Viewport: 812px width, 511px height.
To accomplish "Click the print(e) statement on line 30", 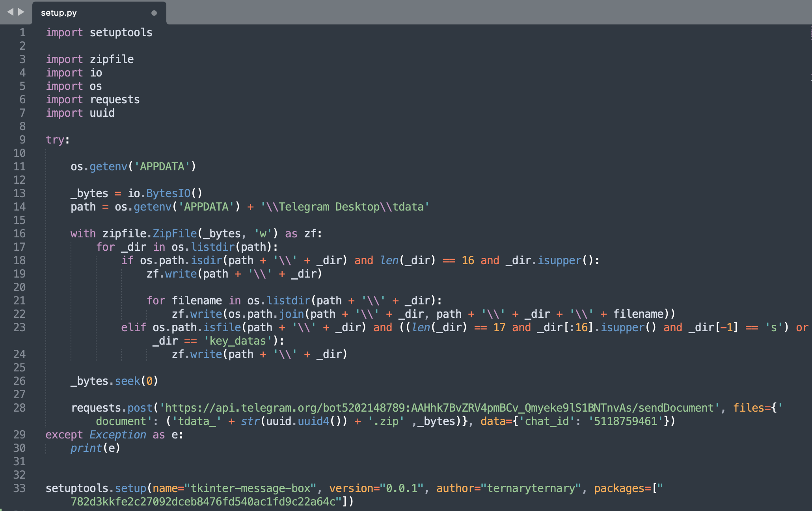I will (x=95, y=448).
